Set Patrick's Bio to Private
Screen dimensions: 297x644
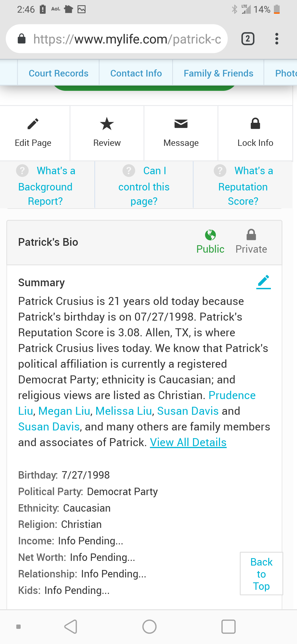click(x=251, y=242)
